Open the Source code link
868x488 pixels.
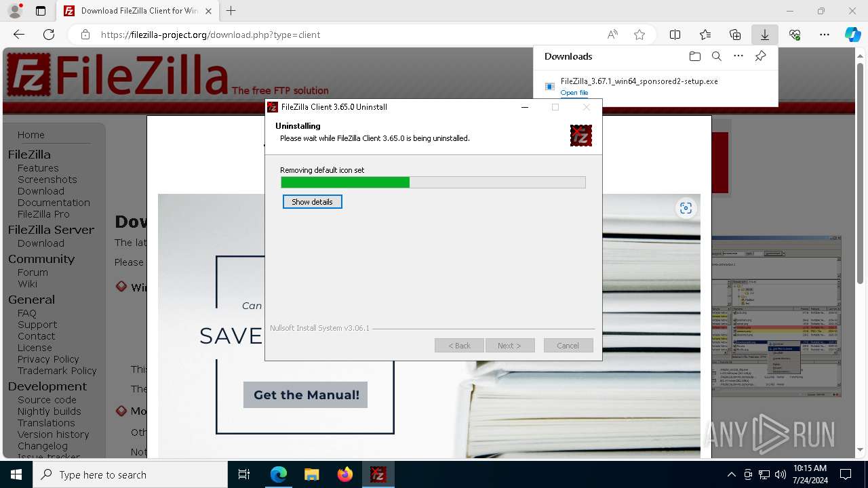click(x=47, y=400)
